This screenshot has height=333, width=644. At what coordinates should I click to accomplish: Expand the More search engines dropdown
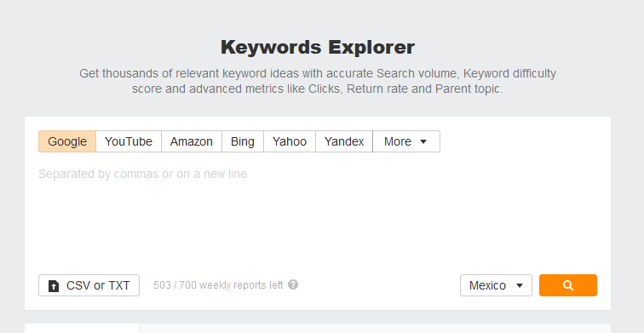coord(406,141)
